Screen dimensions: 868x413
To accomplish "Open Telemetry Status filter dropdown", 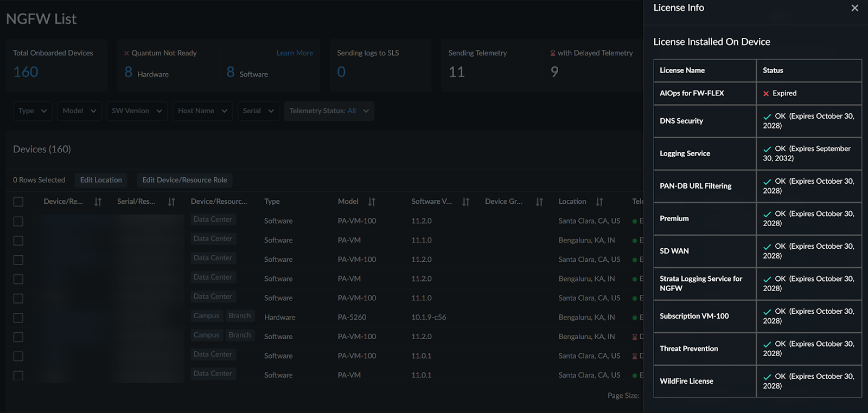I will [x=329, y=111].
